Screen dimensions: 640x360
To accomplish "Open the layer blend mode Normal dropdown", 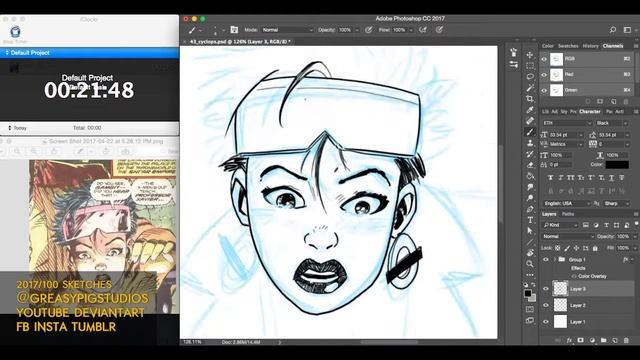I will 568,236.
